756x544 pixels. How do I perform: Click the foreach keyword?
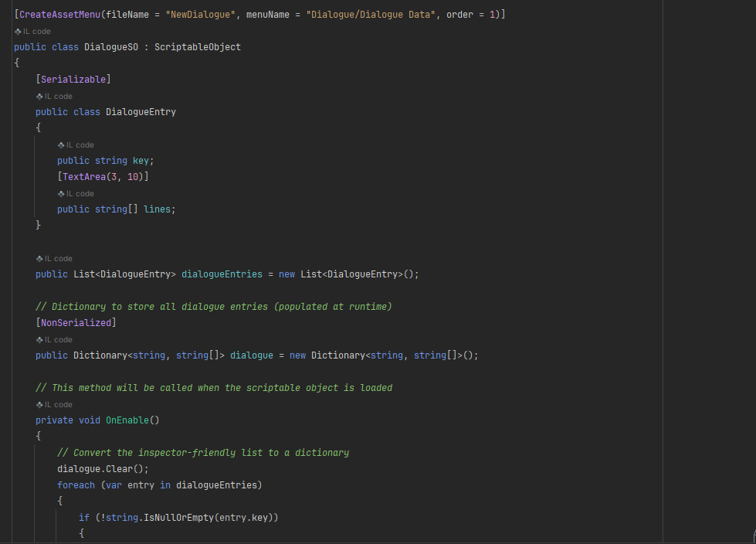point(76,485)
